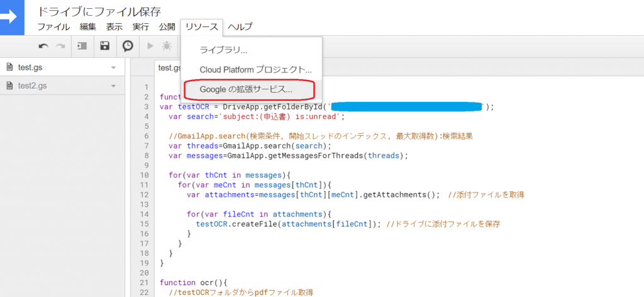This screenshot has height=297, width=644.
Task: Open the ファイル menu
Action: tap(53, 27)
